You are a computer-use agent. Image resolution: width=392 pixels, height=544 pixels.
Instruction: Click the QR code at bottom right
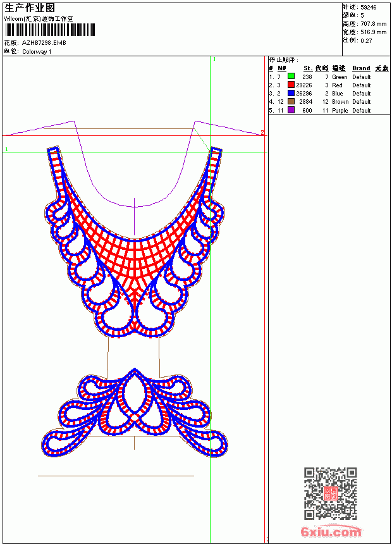point(331,493)
